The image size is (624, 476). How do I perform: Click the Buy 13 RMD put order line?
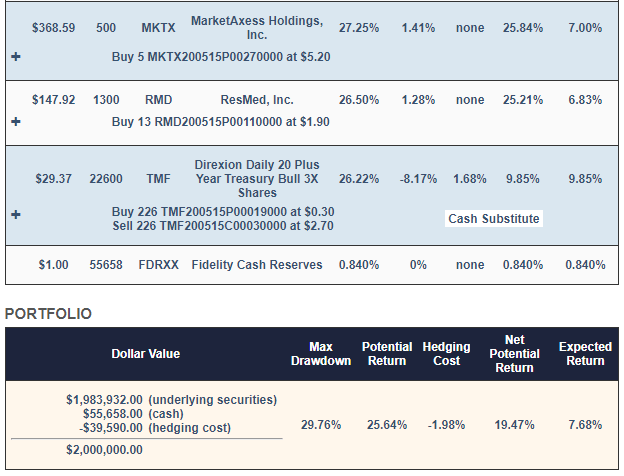click(x=221, y=122)
